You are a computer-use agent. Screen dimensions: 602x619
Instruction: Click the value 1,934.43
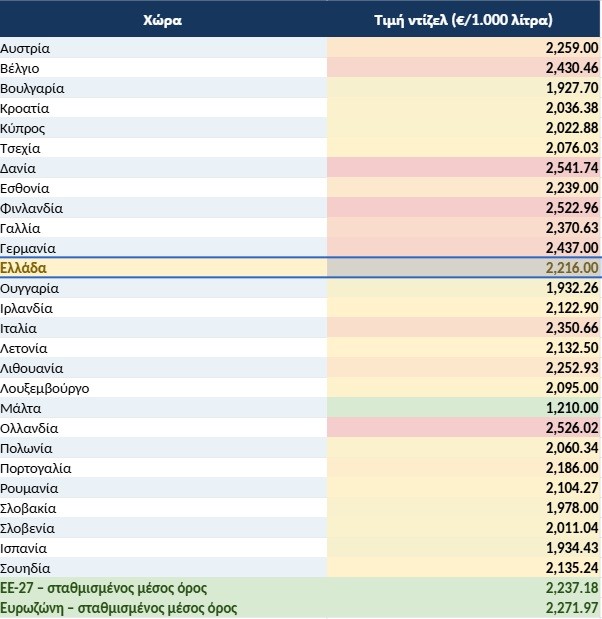point(572,548)
